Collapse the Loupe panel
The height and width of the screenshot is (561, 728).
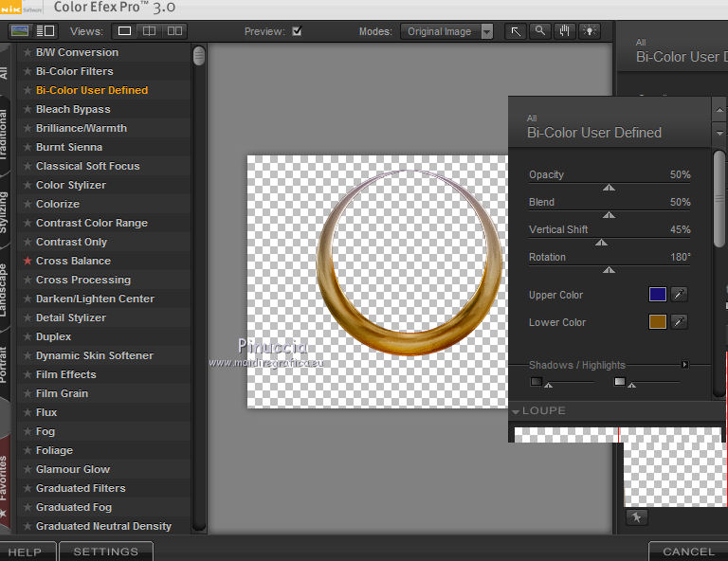pos(516,411)
